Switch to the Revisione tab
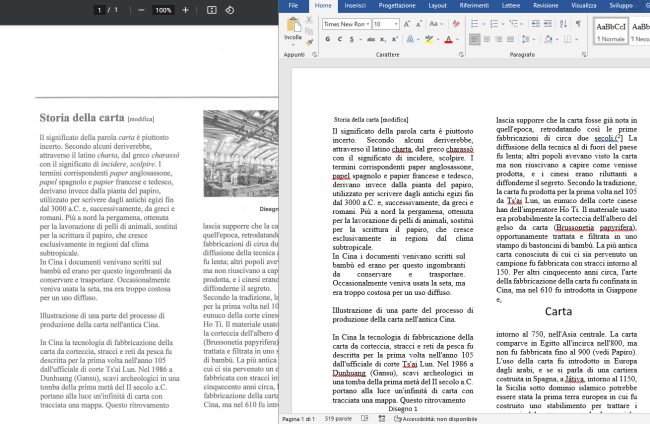 point(546,5)
